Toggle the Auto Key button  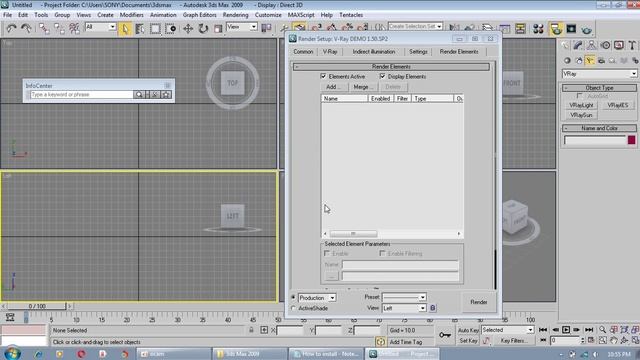coord(468,330)
